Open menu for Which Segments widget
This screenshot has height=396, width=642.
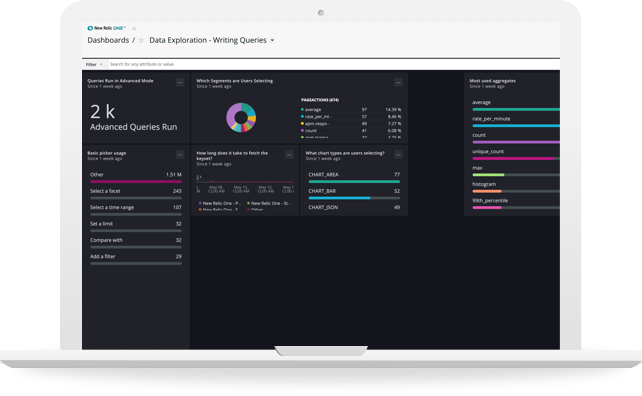(398, 83)
